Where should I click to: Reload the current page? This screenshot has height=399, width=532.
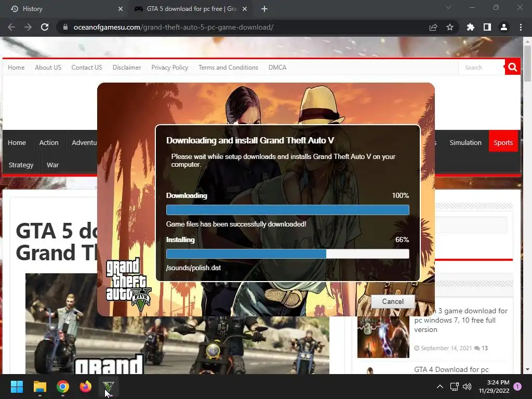point(45,27)
